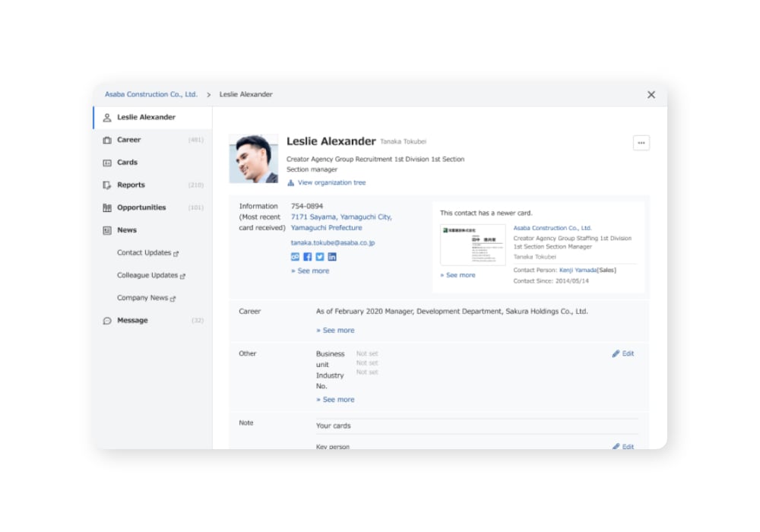The width and height of the screenshot is (760, 532).
Task: Click the News newspaper icon
Action: [x=107, y=230]
